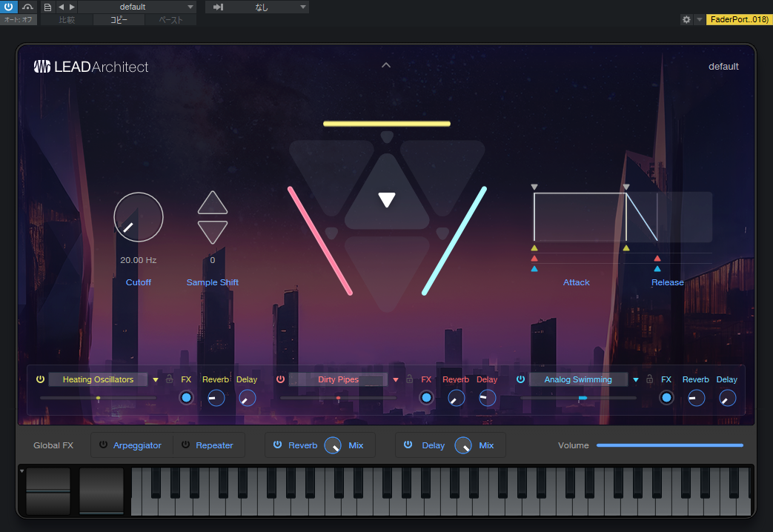Go to the next preset with the right arrow
Viewport: 773px width, 532px height.
72,7
